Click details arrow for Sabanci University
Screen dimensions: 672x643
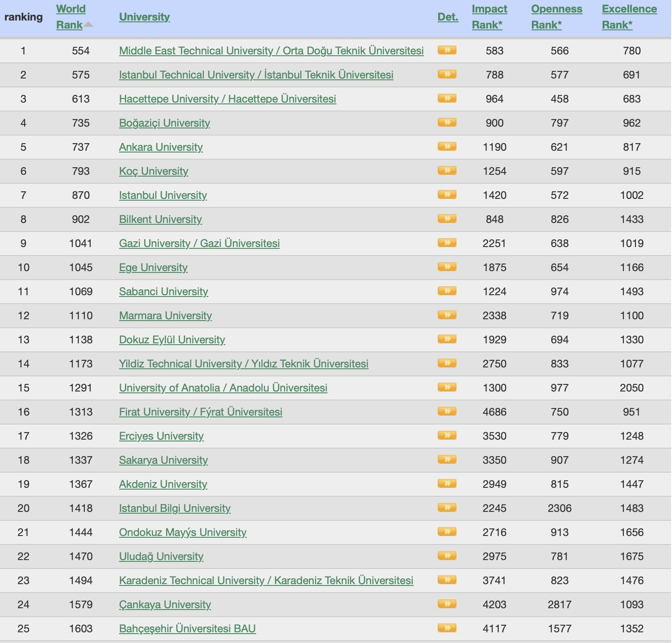[x=447, y=291]
